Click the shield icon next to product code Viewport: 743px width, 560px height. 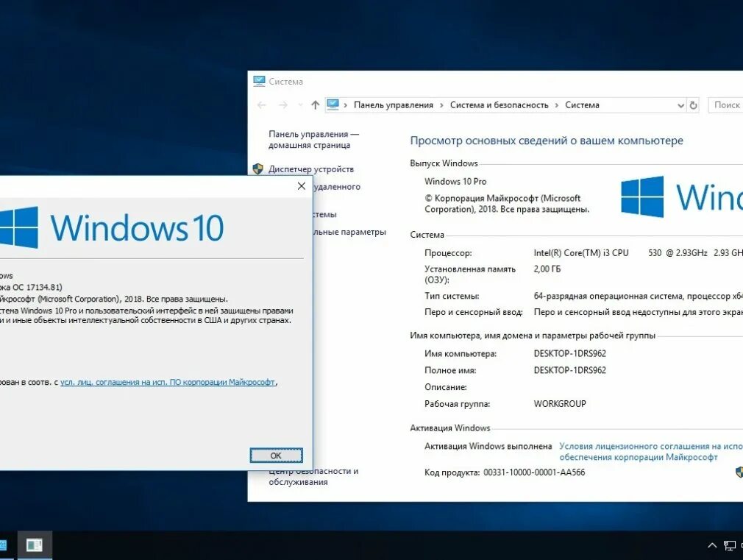pyautogui.click(x=739, y=472)
